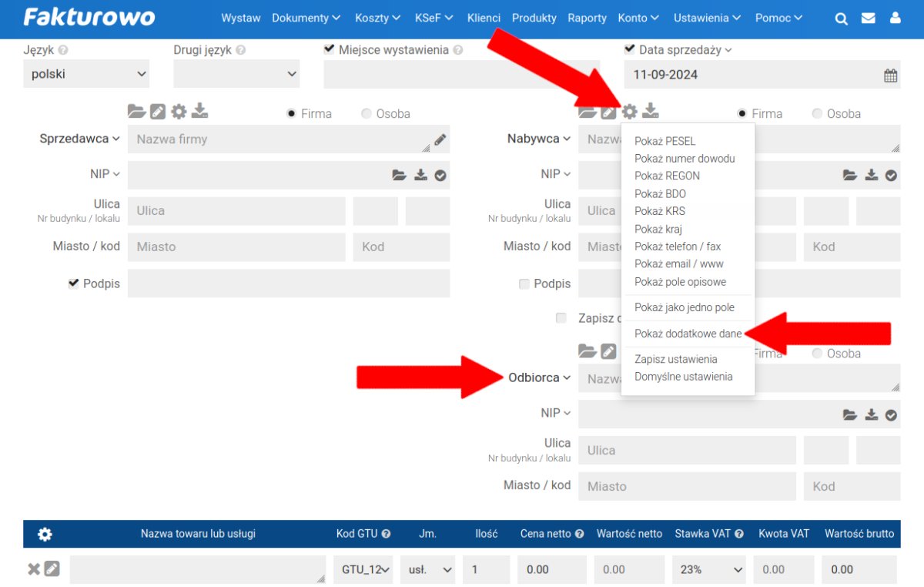Choose Pokaż REGON from the menu
This screenshot has width=924, height=587.
click(667, 176)
